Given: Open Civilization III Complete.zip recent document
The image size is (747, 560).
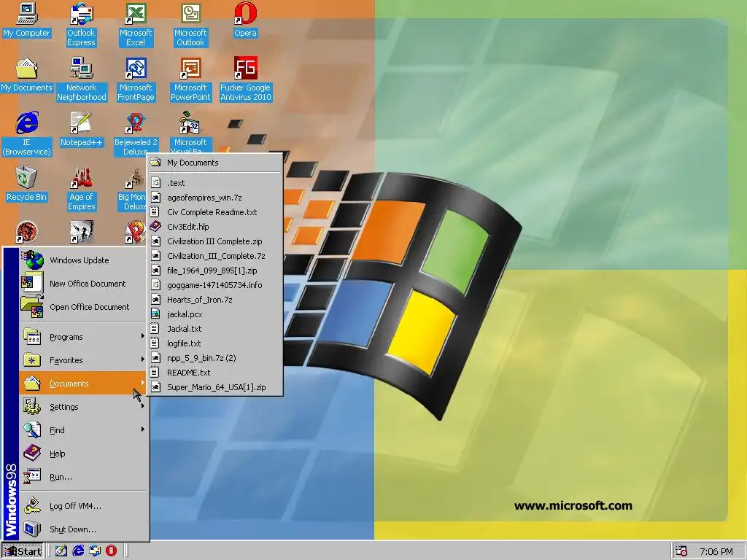Looking at the screenshot, I should (x=215, y=241).
